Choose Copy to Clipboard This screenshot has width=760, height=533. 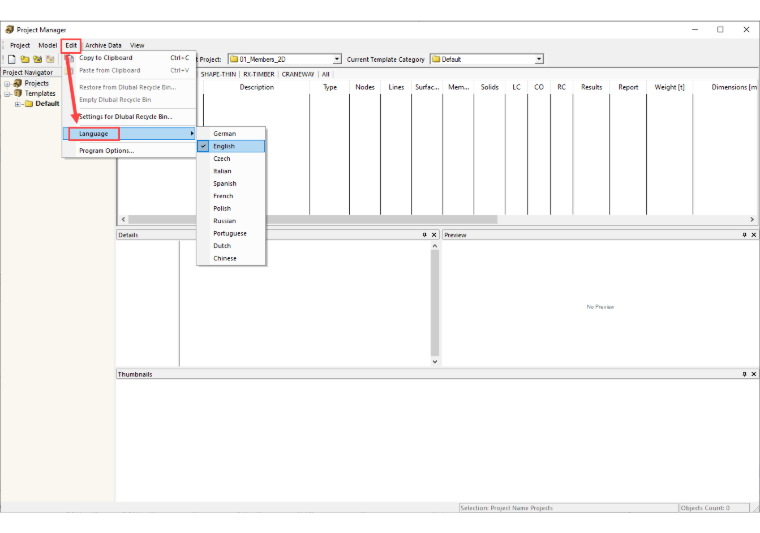tap(129, 58)
